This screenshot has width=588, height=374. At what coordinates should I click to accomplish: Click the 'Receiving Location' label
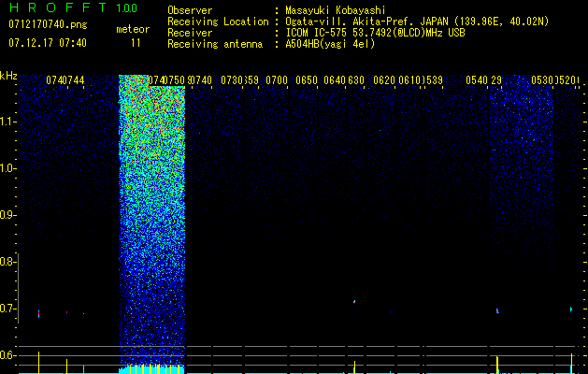pos(218,22)
